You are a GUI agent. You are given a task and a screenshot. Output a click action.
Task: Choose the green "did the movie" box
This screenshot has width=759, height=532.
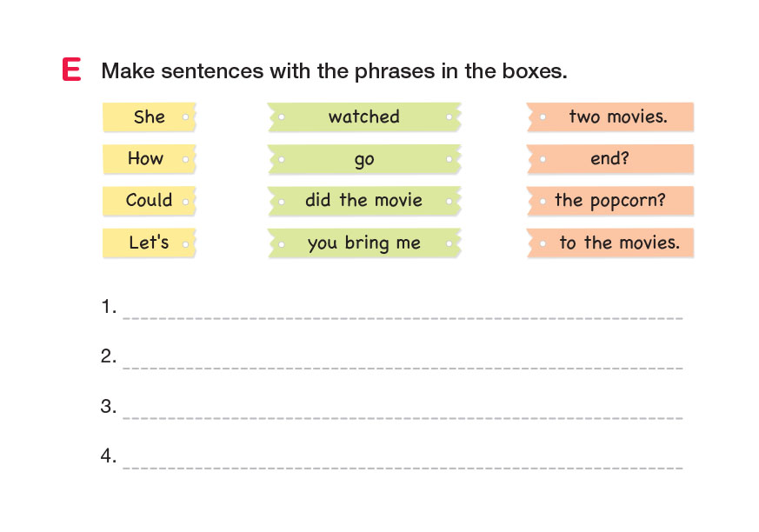[363, 201]
